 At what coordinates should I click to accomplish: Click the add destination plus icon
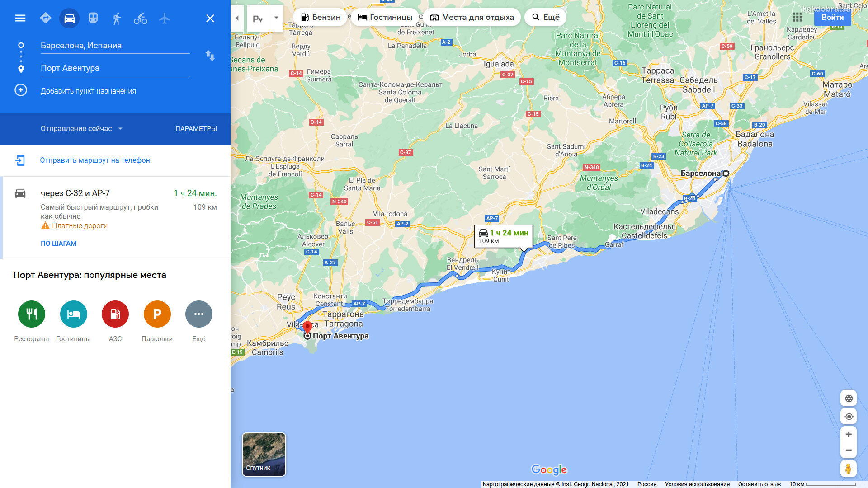(x=21, y=90)
